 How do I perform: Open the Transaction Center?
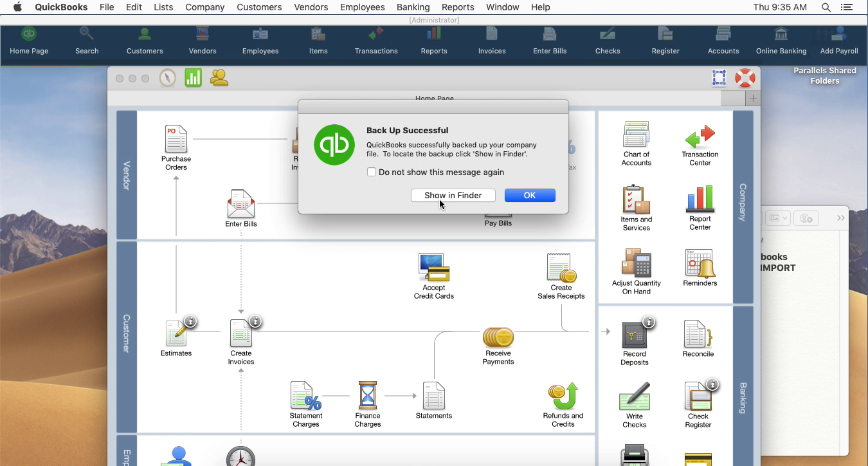[x=700, y=145]
